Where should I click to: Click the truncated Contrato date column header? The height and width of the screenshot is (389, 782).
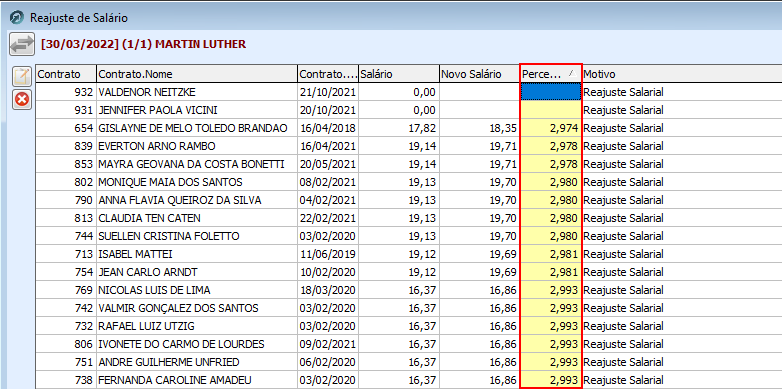(328, 74)
